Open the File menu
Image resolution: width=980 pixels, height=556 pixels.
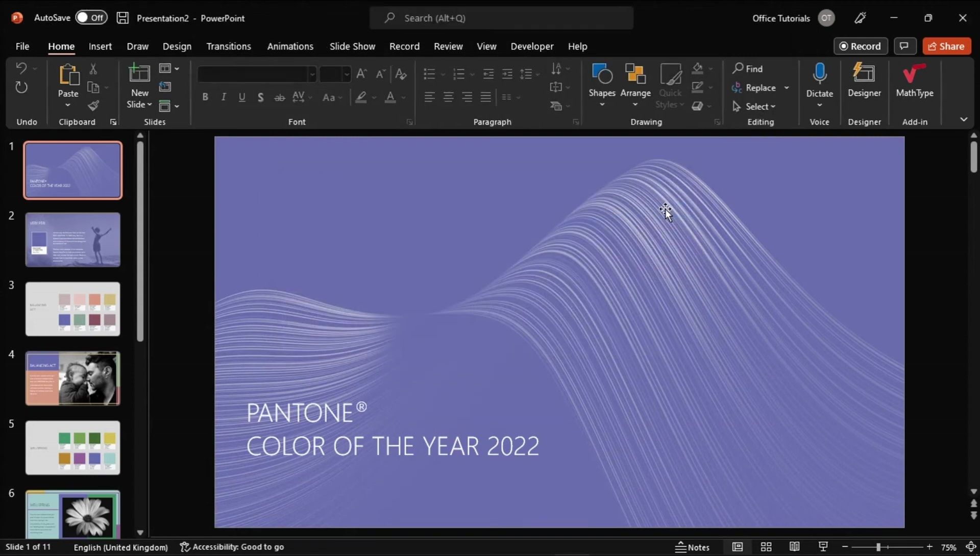pos(22,46)
